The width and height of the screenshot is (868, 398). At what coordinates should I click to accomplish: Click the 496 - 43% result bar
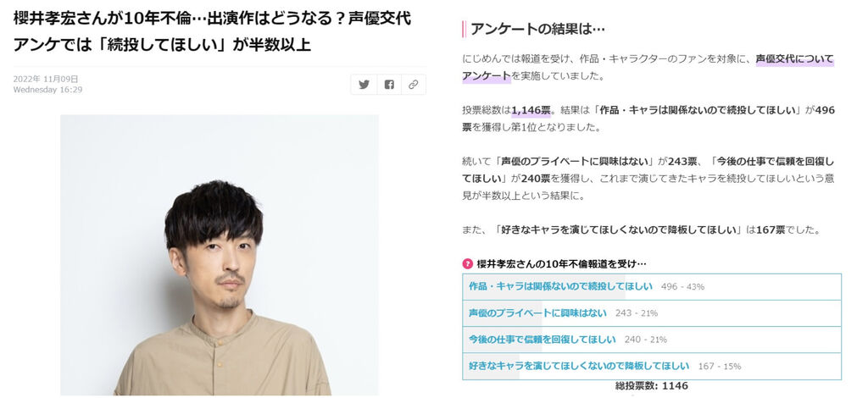click(x=682, y=287)
